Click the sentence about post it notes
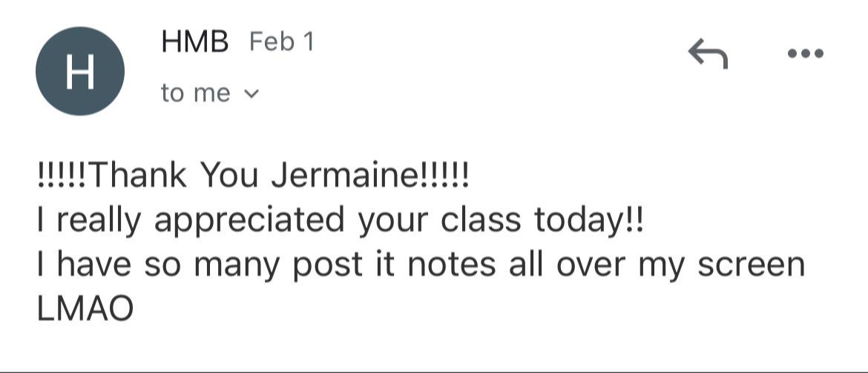 click(x=421, y=265)
